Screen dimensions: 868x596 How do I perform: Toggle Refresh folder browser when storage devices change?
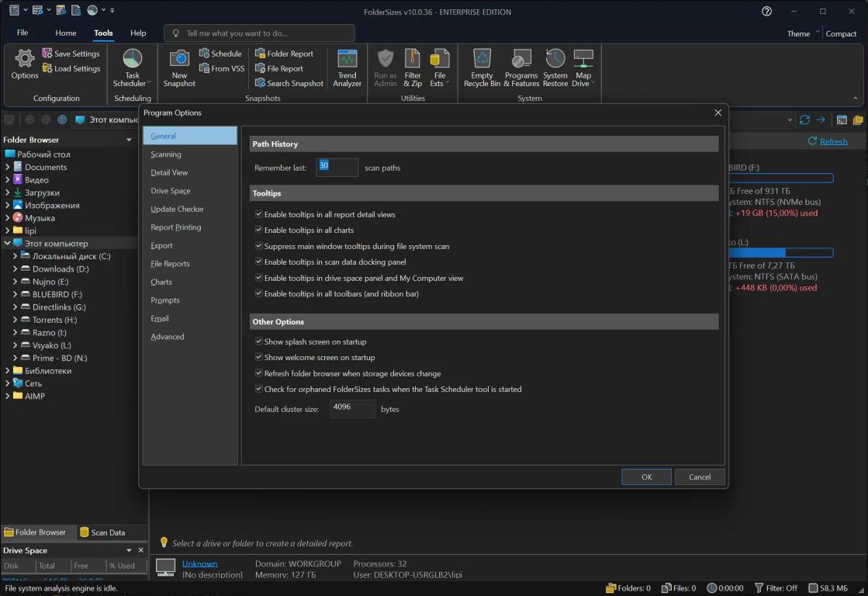259,373
